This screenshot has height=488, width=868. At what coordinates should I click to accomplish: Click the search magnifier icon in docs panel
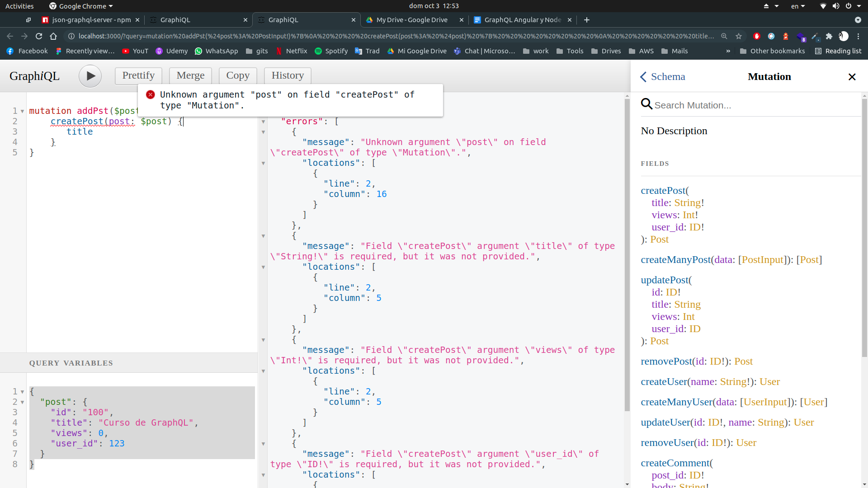(646, 104)
